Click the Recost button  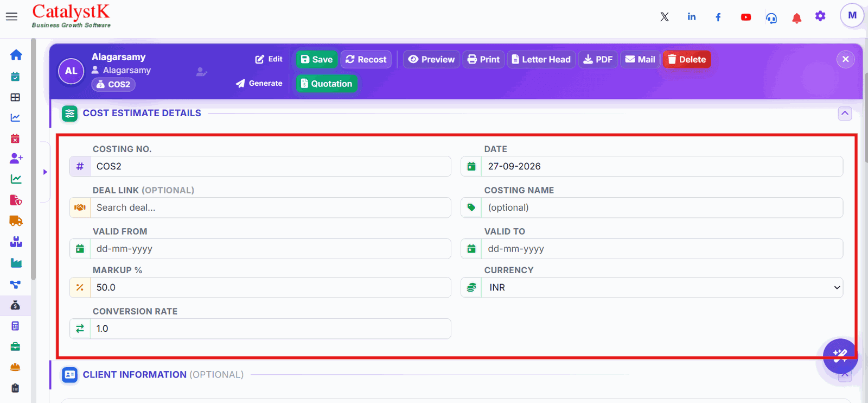point(366,59)
